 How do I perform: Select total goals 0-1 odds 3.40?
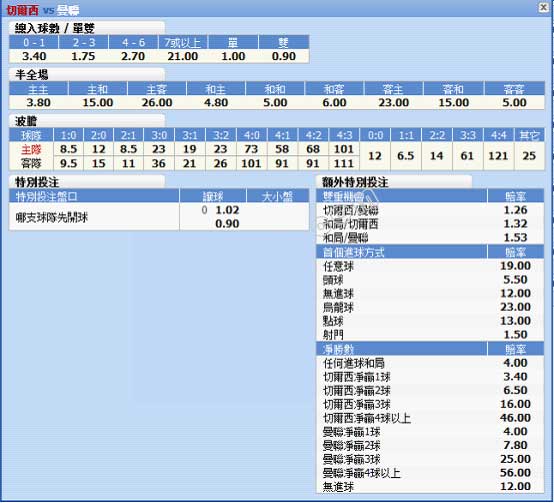point(34,56)
